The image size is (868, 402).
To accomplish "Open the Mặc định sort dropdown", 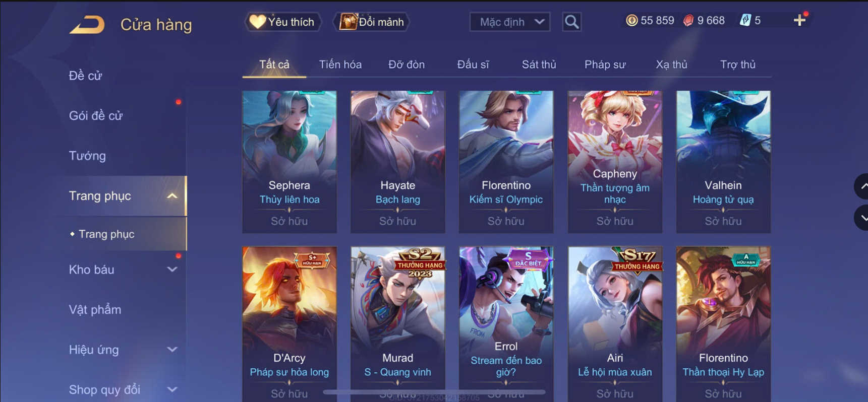I will [x=510, y=22].
